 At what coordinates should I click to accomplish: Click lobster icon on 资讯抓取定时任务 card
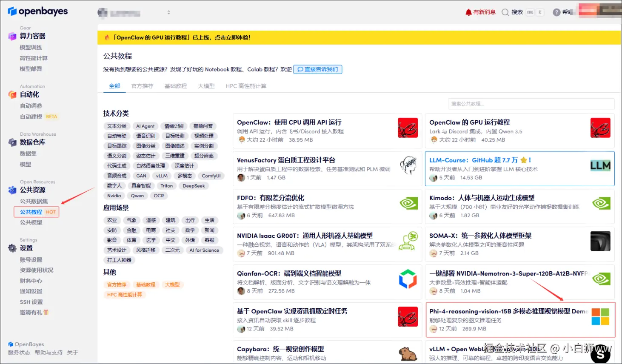tap(408, 317)
